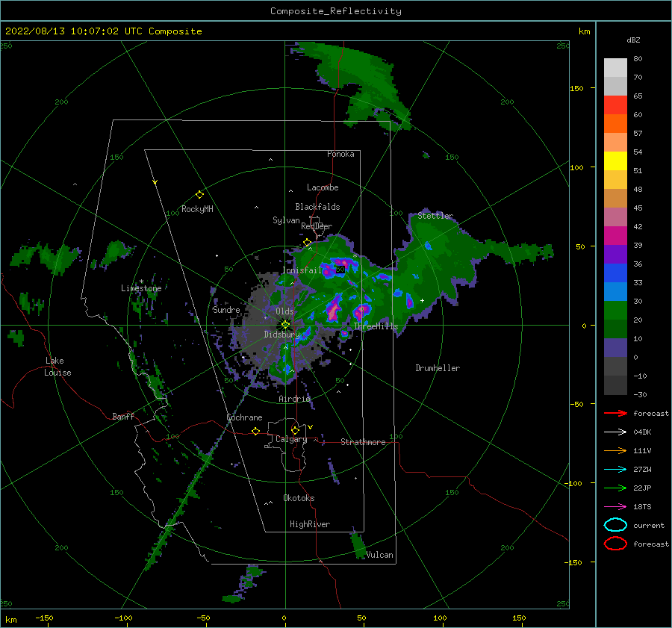Screen dimensions: 672x628
Task: Click the HighRiver label
Action: point(310,524)
